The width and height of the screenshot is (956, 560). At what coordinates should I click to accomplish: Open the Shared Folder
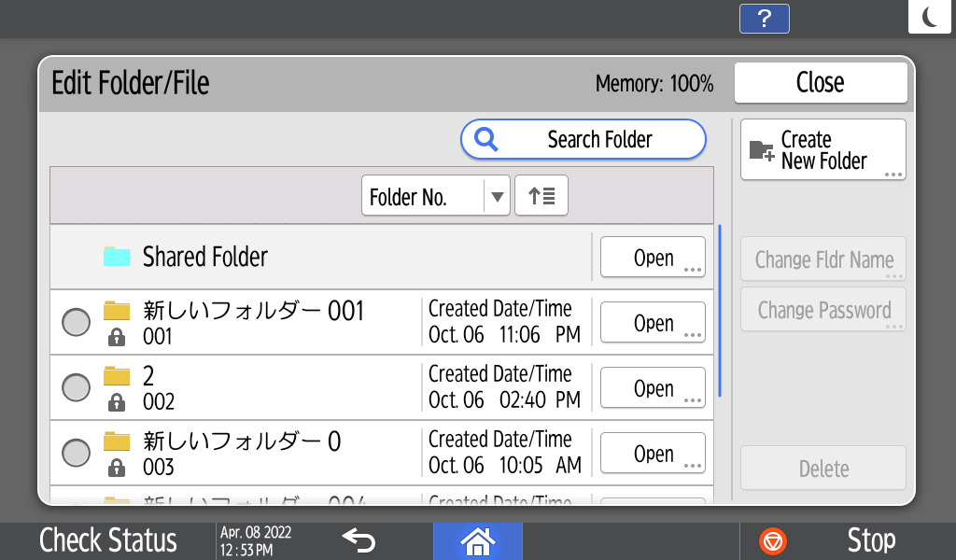(653, 258)
